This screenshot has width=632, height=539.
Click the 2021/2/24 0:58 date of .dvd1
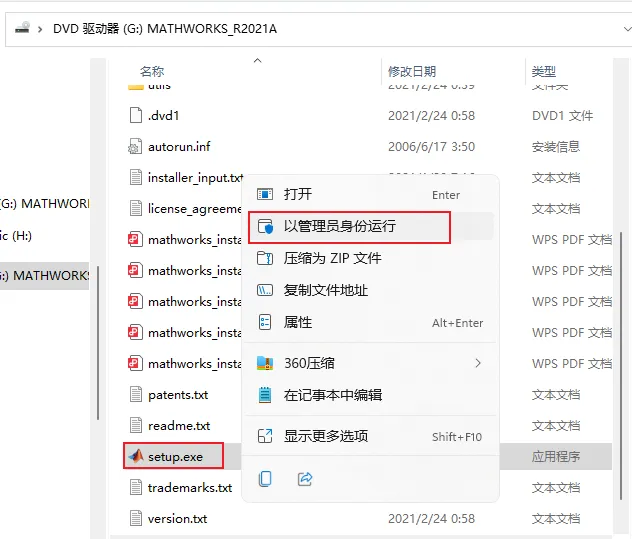(x=431, y=116)
